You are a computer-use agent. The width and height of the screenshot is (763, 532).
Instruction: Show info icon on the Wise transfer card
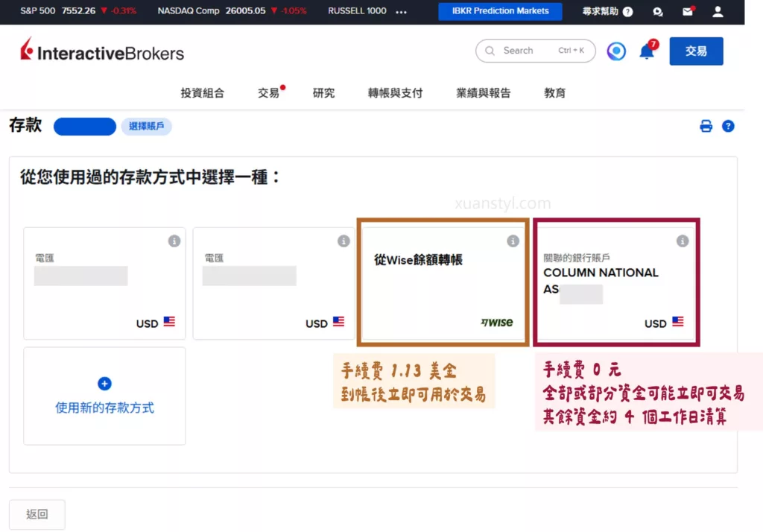point(513,241)
